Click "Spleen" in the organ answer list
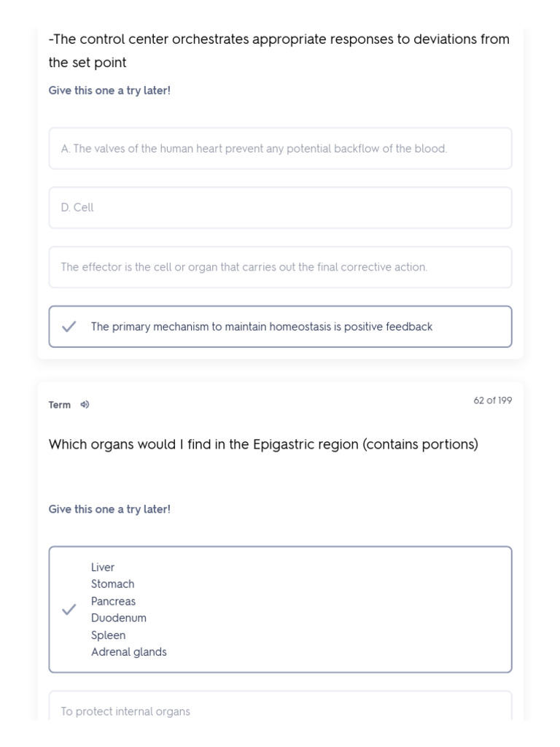The width and height of the screenshot is (560, 747). point(109,635)
